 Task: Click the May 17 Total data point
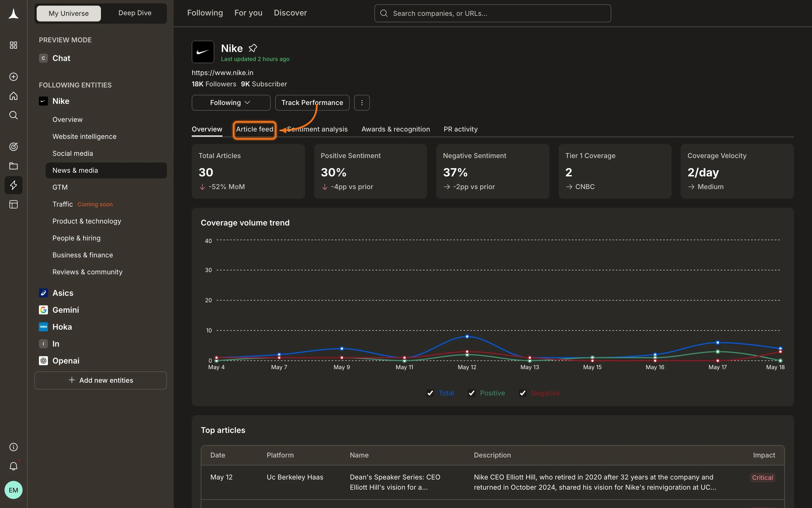pos(718,343)
